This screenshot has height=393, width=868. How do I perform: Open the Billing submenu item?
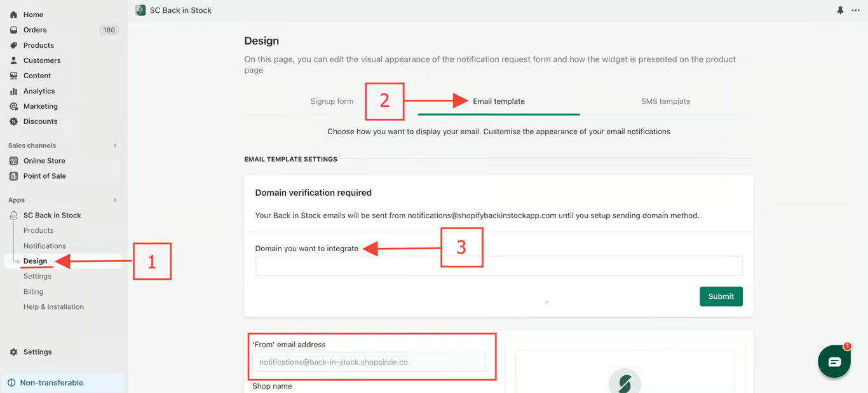point(34,292)
